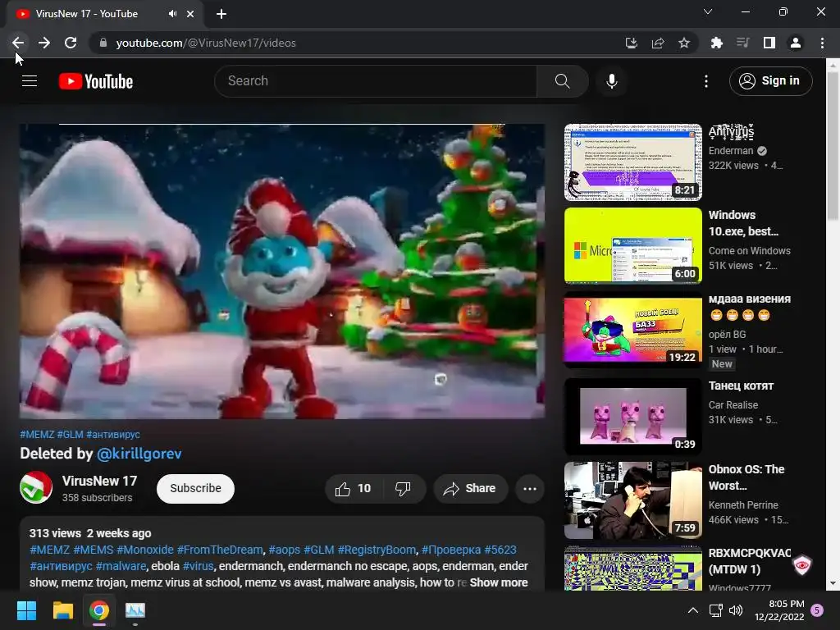840x630 pixels.
Task: Open the notification count badge
Action: pos(817,610)
